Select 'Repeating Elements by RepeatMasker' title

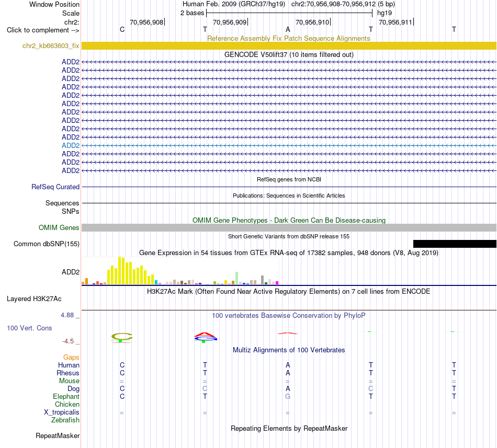tap(289, 428)
